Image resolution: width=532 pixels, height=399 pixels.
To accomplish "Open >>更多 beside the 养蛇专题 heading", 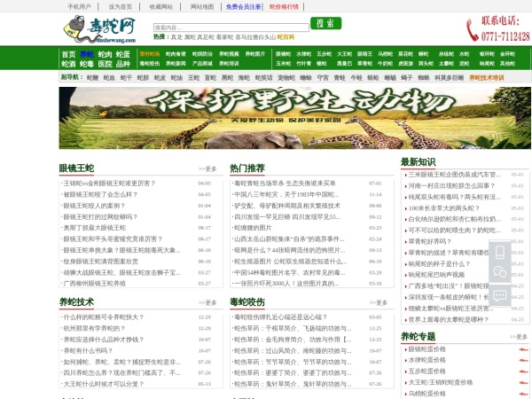I will (519, 337).
